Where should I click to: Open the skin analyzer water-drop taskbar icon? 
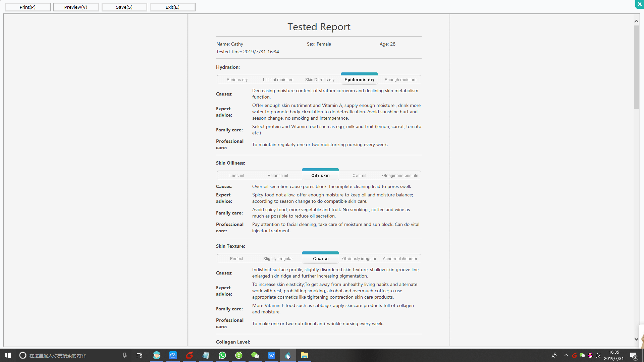(288, 355)
